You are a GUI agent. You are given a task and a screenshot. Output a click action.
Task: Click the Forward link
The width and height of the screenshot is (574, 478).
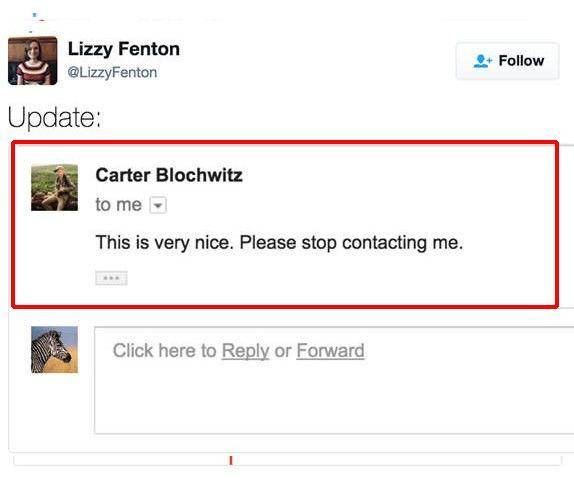pyautogui.click(x=330, y=351)
